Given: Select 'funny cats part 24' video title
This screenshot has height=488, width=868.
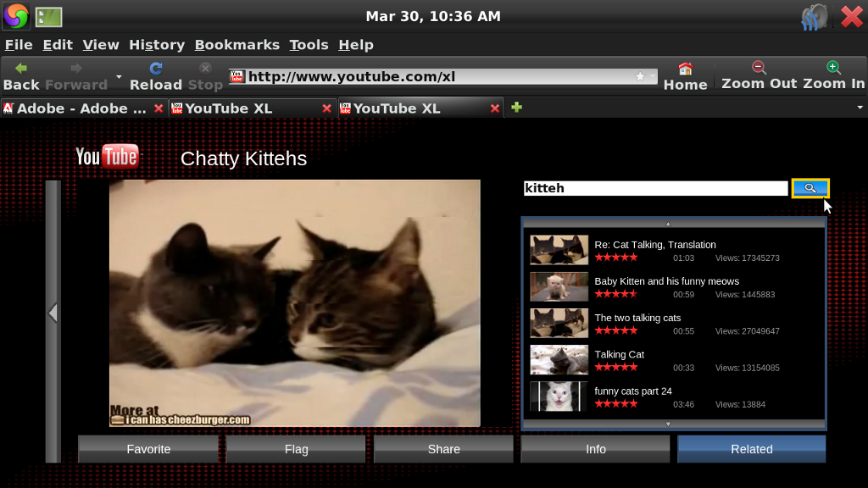Looking at the screenshot, I should tap(633, 391).
